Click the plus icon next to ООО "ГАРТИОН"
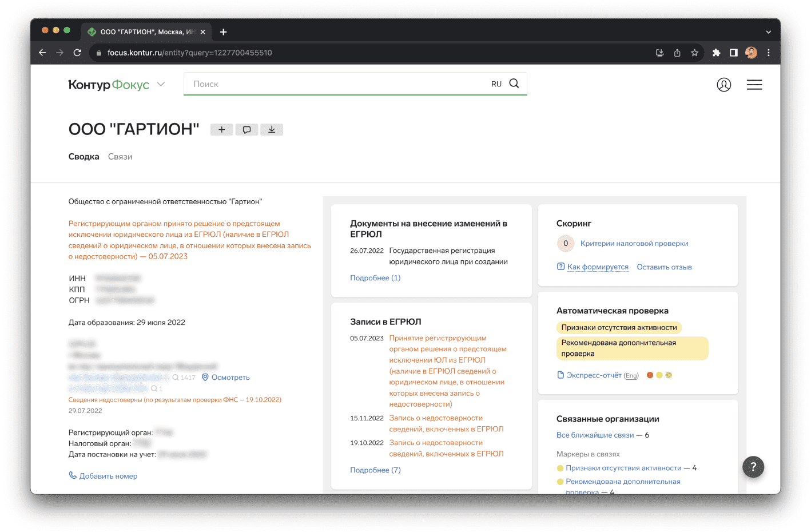This screenshot has width=811, height=532. [x=221, y=130]
